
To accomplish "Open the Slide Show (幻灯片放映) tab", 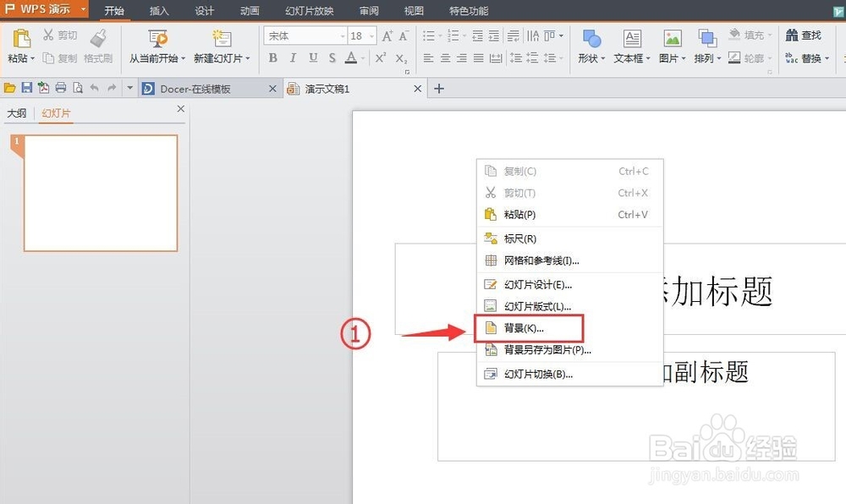I will [x=309, y=11].
